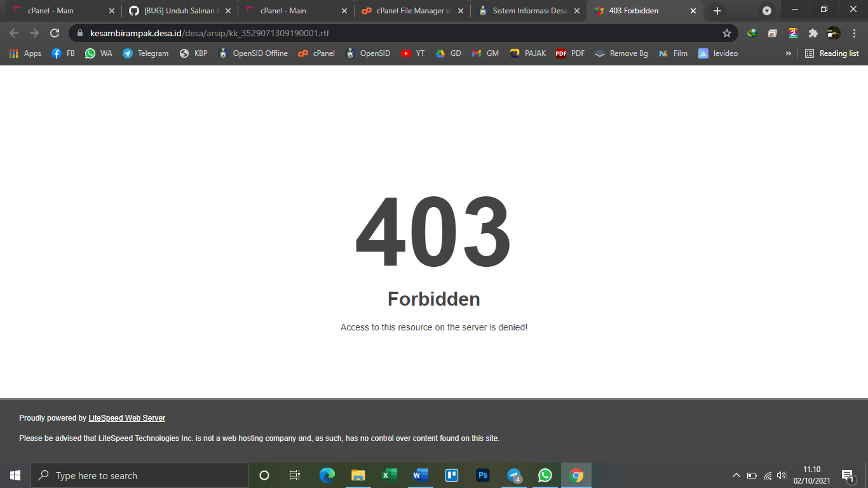Screen dimensions: 868x488
Task: Follow the LiteSpeed Web Server link
Action: pyautogui.click(x=126, y=418)
